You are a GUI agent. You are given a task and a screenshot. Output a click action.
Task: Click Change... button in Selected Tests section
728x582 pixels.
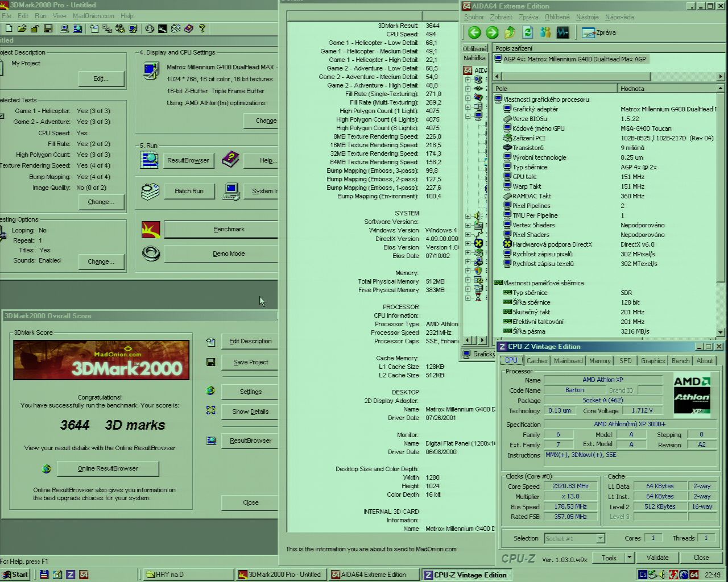point(101,202)
